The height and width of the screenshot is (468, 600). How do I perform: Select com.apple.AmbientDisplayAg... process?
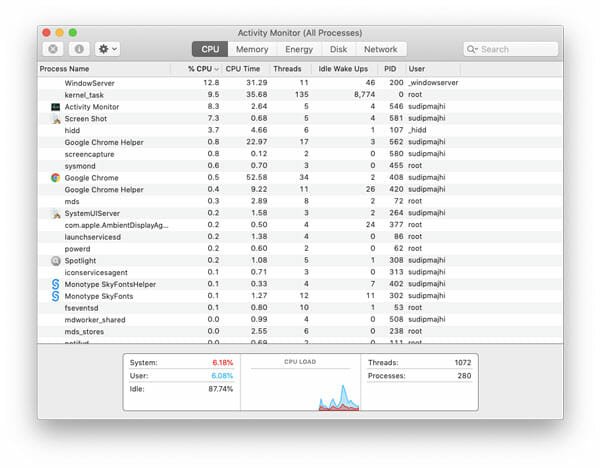[x=300, y=225]
